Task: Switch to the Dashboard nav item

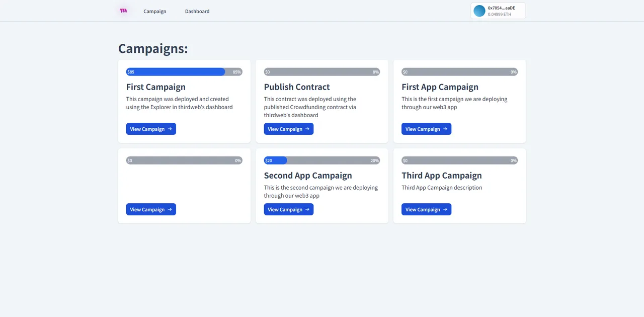Action: (x=197, y=11)
